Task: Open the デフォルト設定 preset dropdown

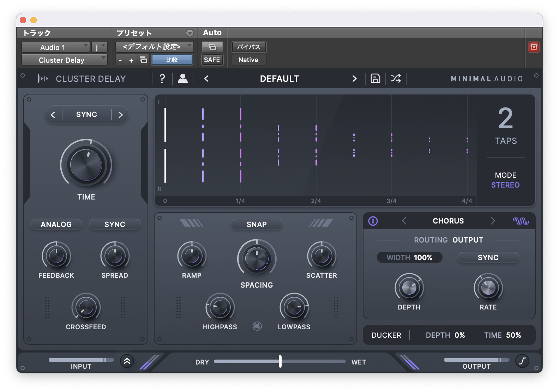Action: point(154,47)
